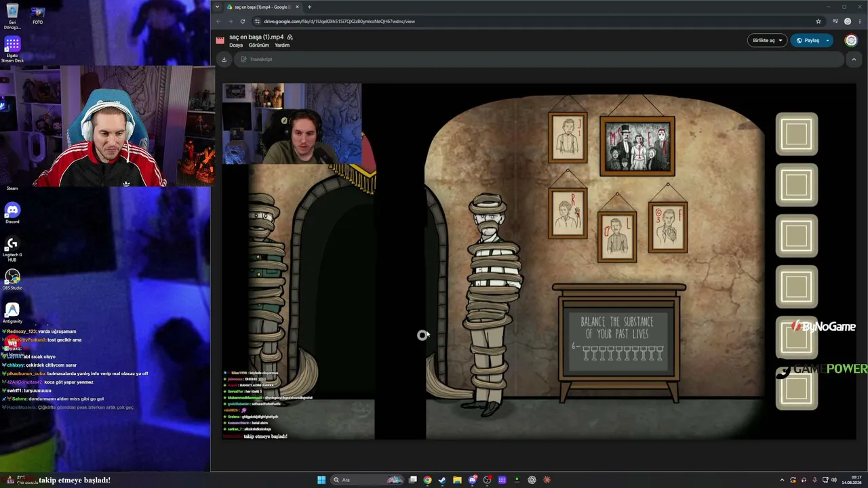This screenshot has width=868, height=488.
Task: Open Chrome three-dot menu
Action: 859,21
